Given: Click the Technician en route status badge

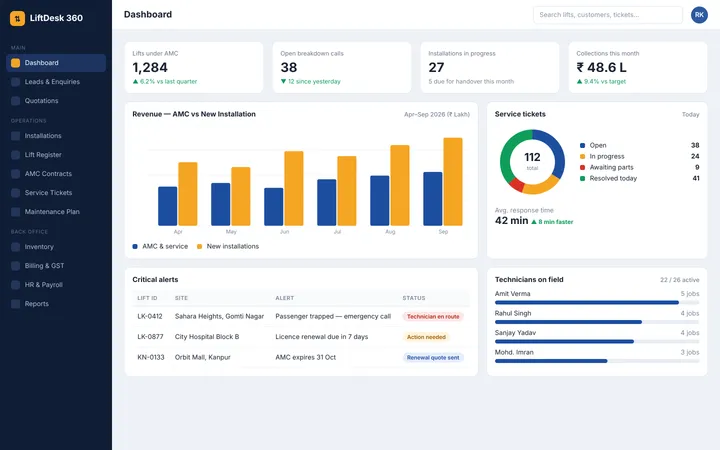Looking at the screenshot, I should tap(433, 316).
